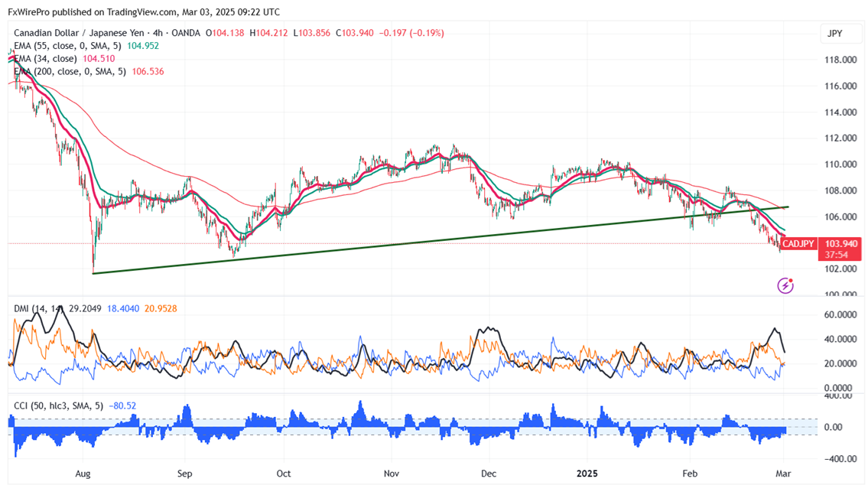Click the 37:54 candle countdown timer

tap(837, 255)
